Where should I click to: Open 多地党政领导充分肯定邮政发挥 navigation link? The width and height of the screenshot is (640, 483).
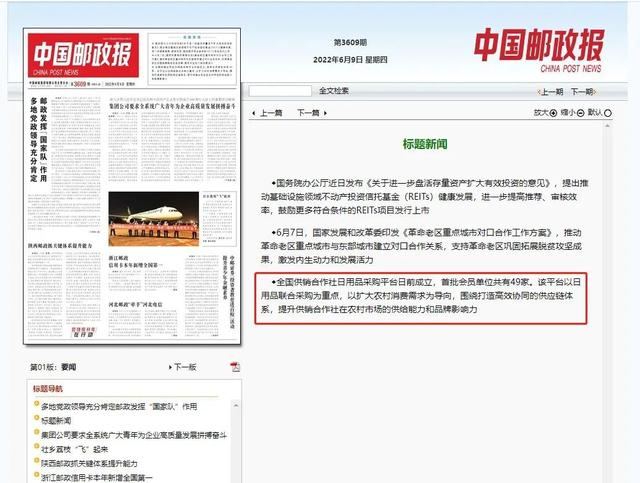pyautogui.click(x=119, y=407)
